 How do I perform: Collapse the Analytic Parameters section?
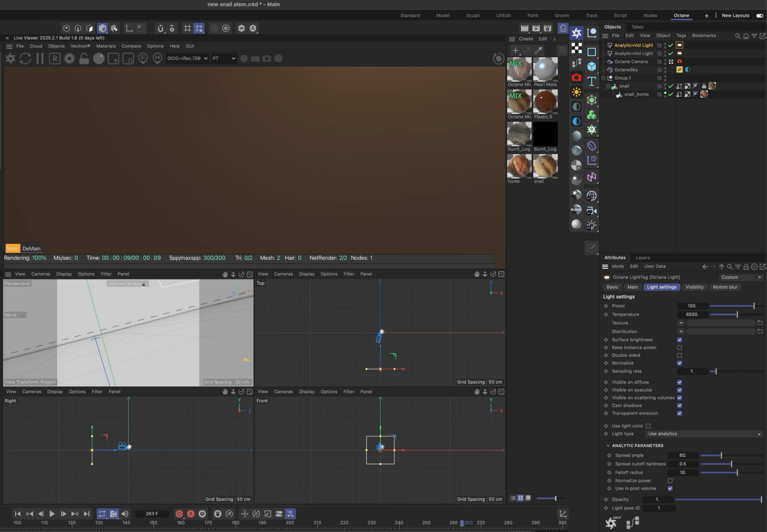pos(608,445)
